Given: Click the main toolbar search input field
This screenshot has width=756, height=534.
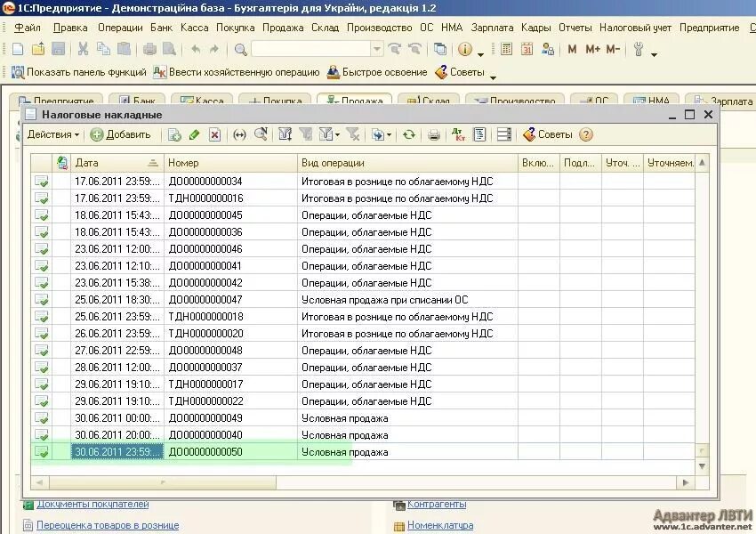Looking at the screenshot, I should coord(311,49).
